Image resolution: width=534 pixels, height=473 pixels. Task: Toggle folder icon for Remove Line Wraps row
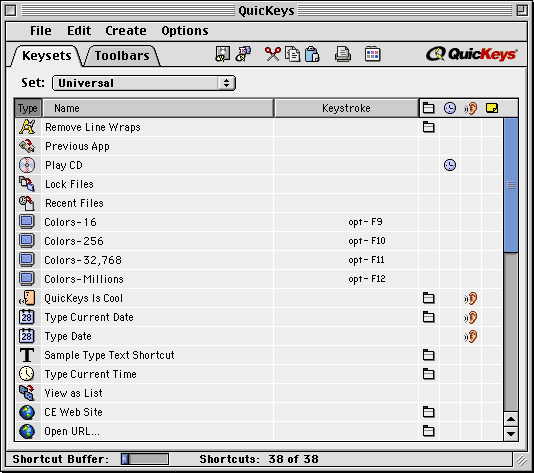(428, 127)
